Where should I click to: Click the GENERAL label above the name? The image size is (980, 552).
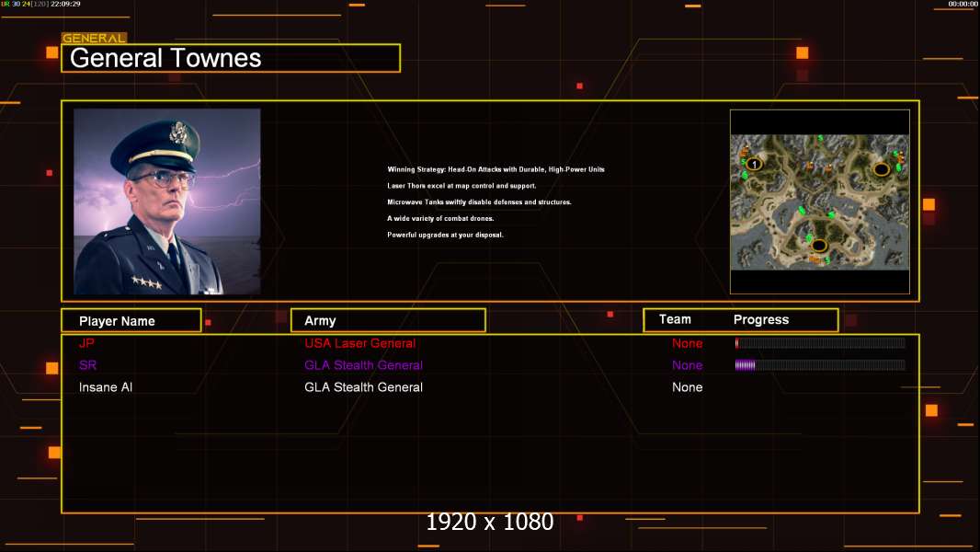pos(95,38)
